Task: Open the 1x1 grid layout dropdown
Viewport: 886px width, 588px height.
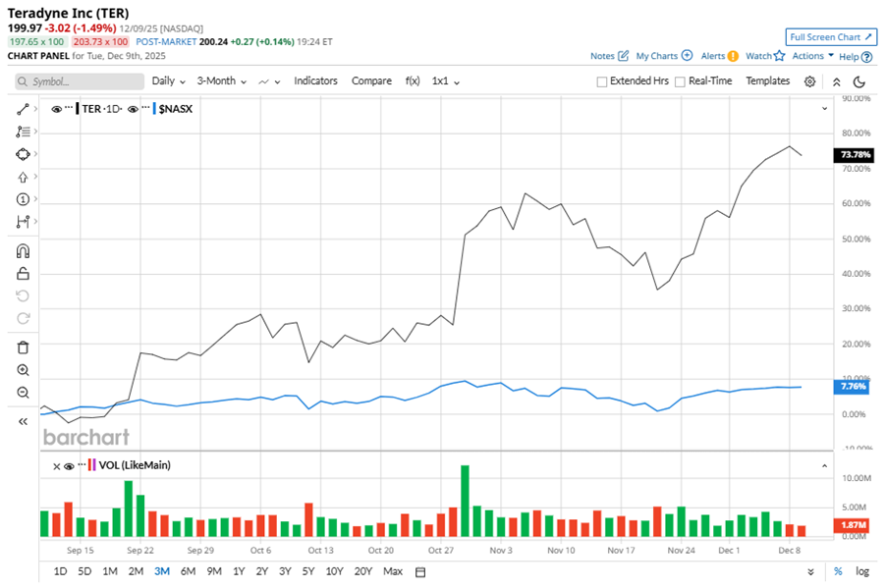Action: click(445, 80)
